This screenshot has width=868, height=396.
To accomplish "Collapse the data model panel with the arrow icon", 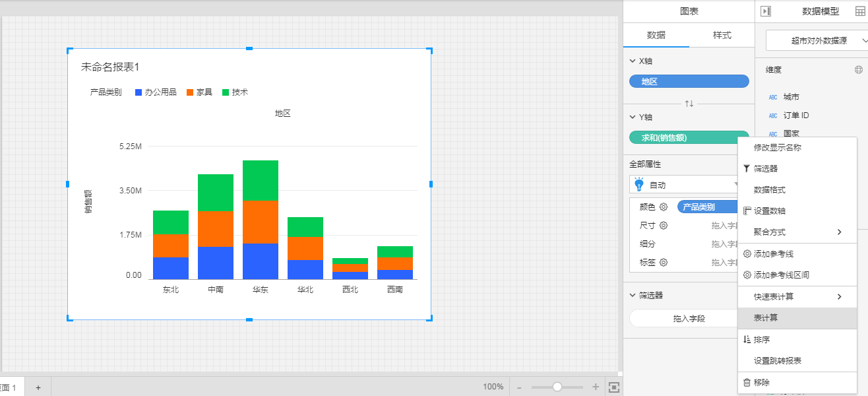I will pyautogui.click(x=766, y=11).
